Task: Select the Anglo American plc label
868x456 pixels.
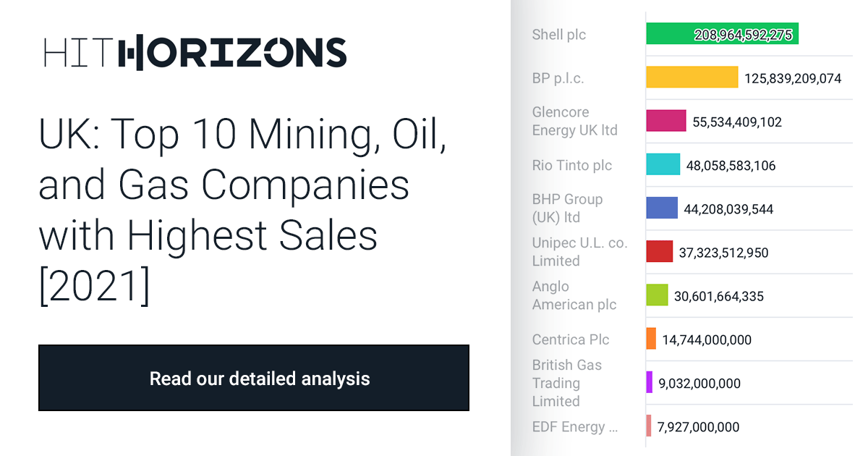Action: point(574,295)
